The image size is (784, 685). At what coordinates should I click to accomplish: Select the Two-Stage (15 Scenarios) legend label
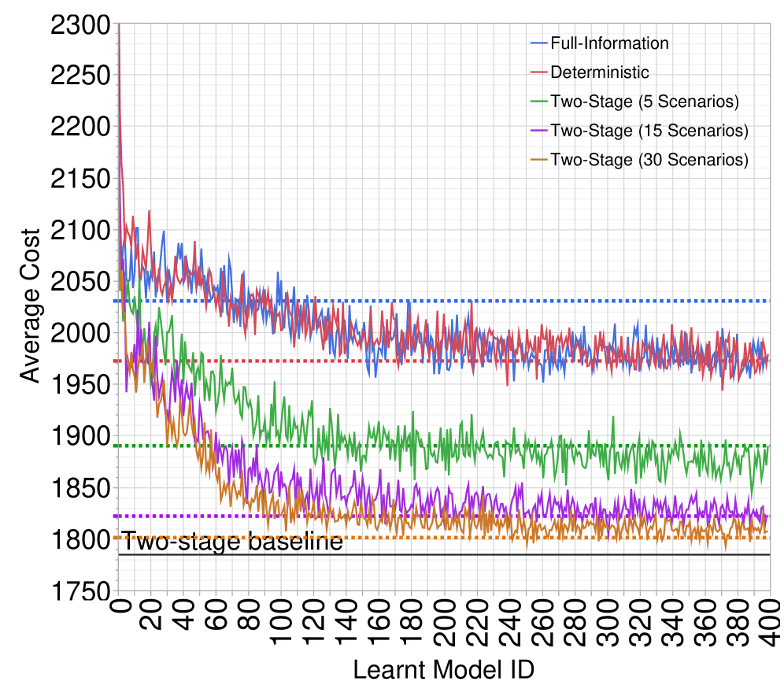[x=649, y=131]
